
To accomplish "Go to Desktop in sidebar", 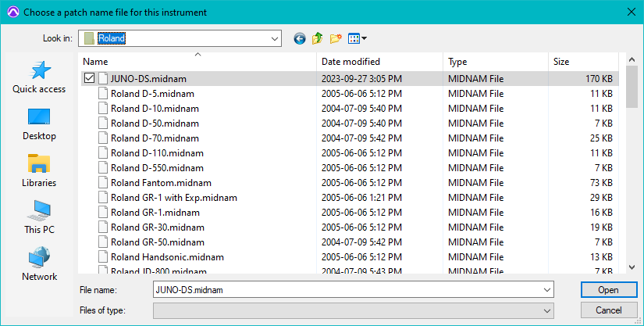I will 39,124.
